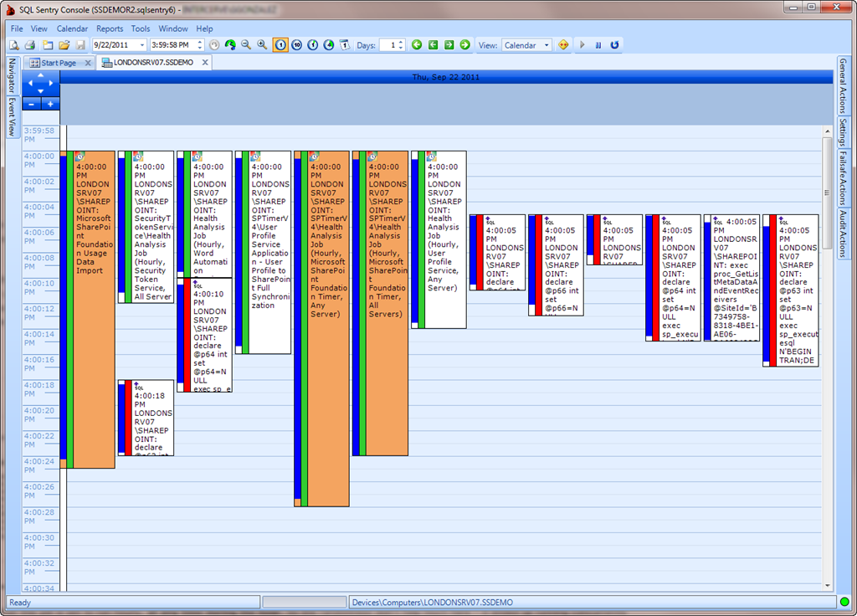Click the scrollbar down arrow
Screen dimensions: 857x616
click(827, 585)
